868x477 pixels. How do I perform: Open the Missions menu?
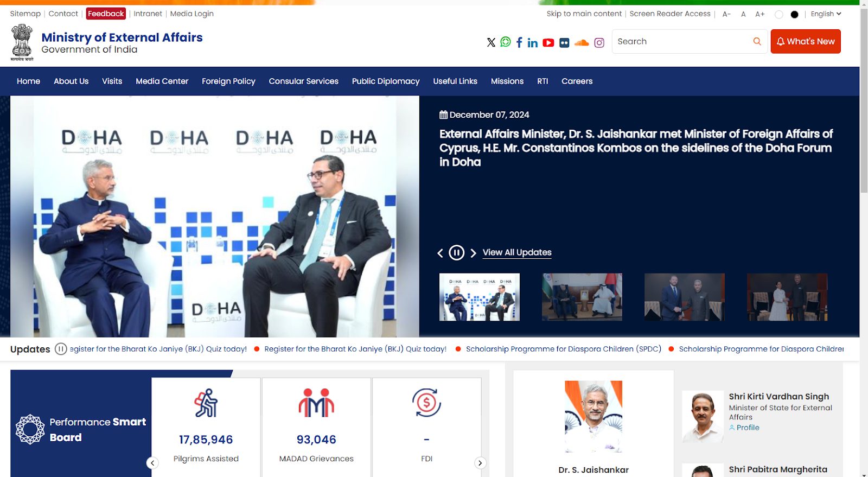[507, 81]
